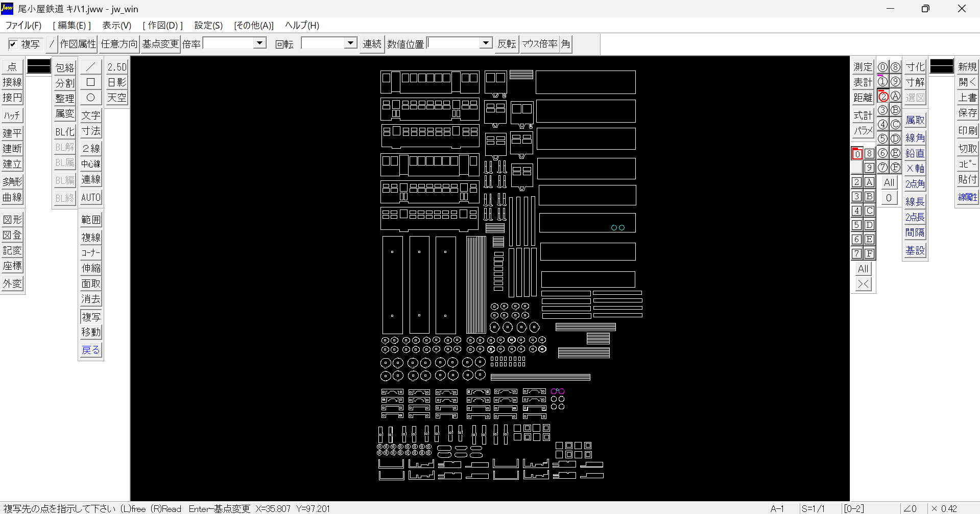Click the 0 button below layer All
The height and width of the screenshot is (514, 980).
[889, 198]
